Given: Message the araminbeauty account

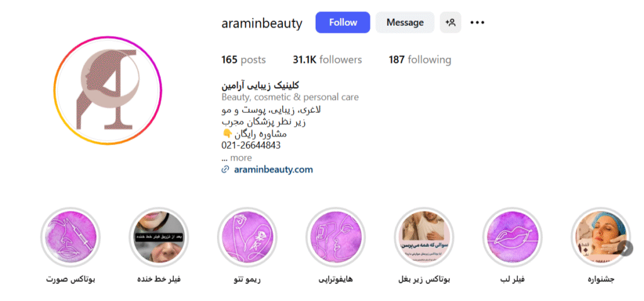Looking at the screenshot, I should 405,22.
